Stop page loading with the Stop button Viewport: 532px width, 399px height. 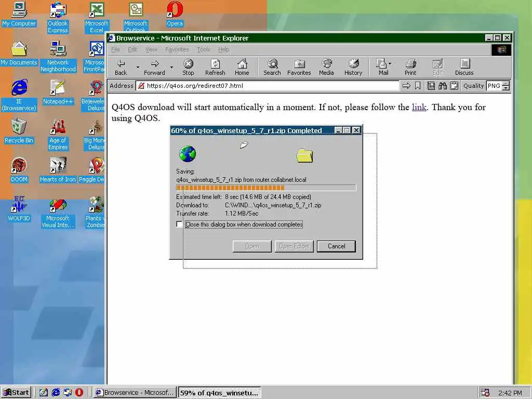click(188, 67)
